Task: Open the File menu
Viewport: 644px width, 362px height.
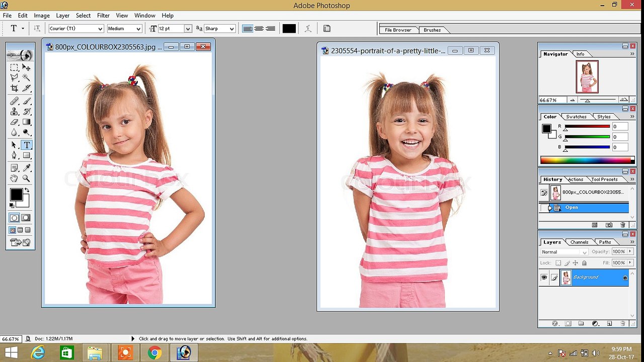Action: [x=7, y=16]
